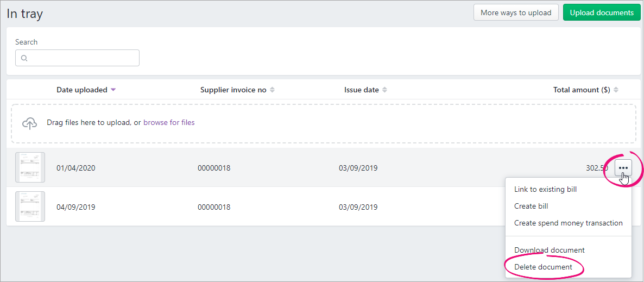Image resolution: width=644 pixels, height=282 pixels.
Task: Sort by Date uploaded column arrow
Action: click(113, 90)
